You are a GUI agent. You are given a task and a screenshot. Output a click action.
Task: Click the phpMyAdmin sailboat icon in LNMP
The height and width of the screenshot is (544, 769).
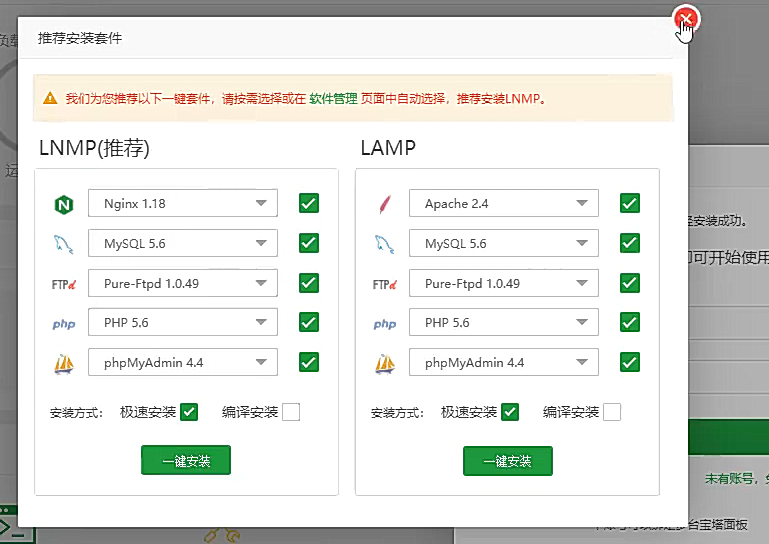[x=64, y=364]
